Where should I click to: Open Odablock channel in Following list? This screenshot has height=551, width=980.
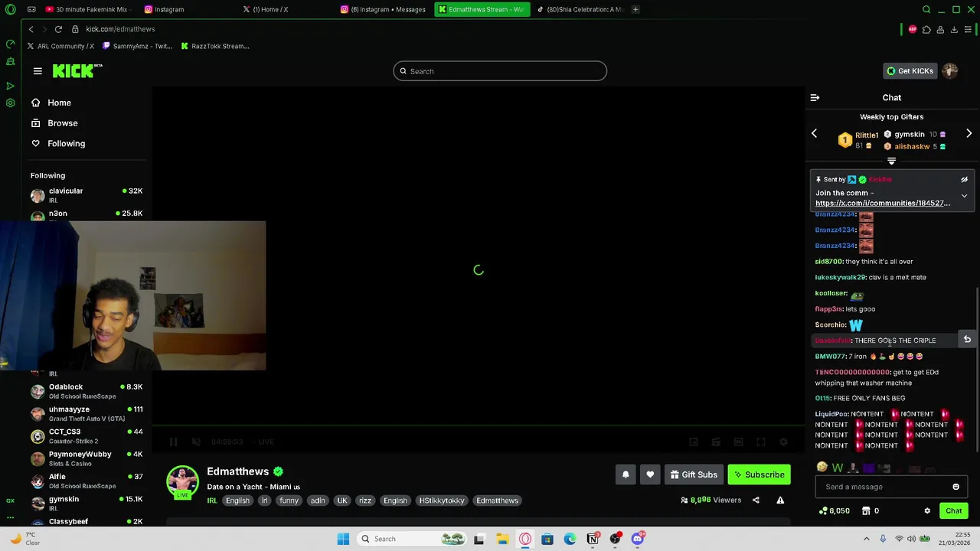(x=86, y=391)
